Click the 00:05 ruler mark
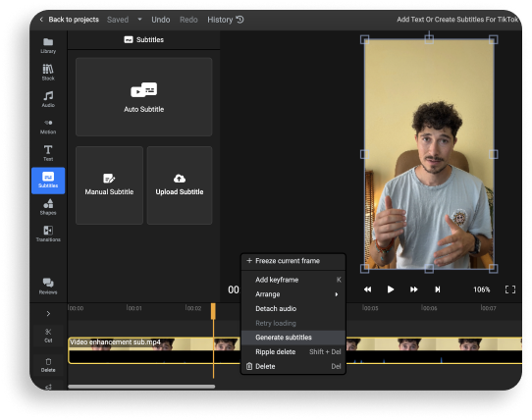Viewport: 532px width, 420px height. pyautogui.click(x=370, y=308)
